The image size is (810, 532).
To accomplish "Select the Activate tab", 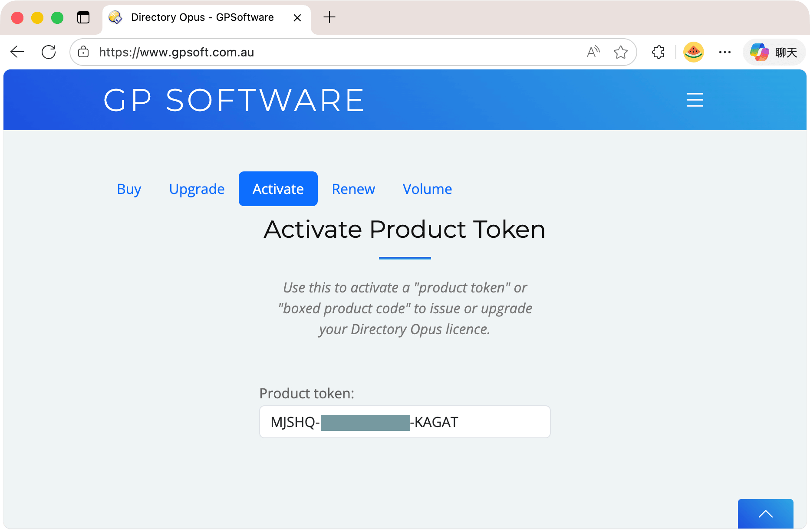I will (278, 189).
